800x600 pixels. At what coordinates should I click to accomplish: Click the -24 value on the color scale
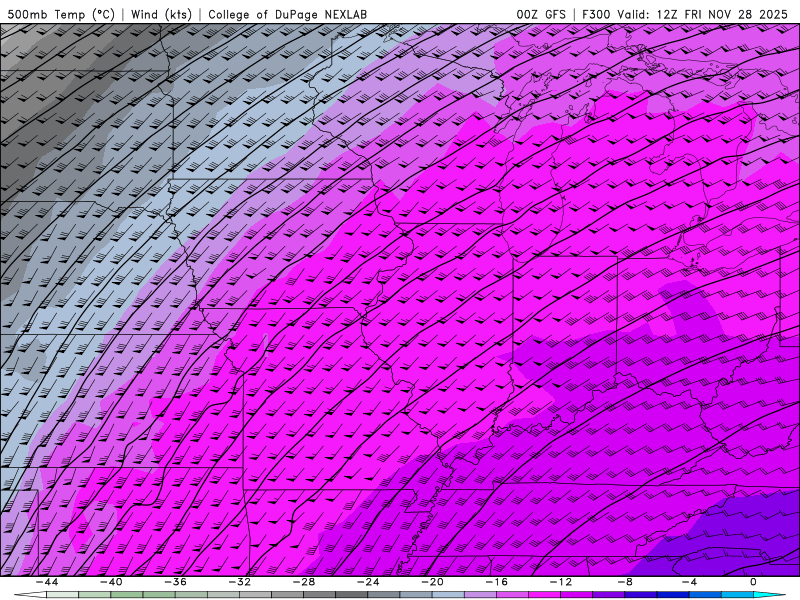pos(368,582)
